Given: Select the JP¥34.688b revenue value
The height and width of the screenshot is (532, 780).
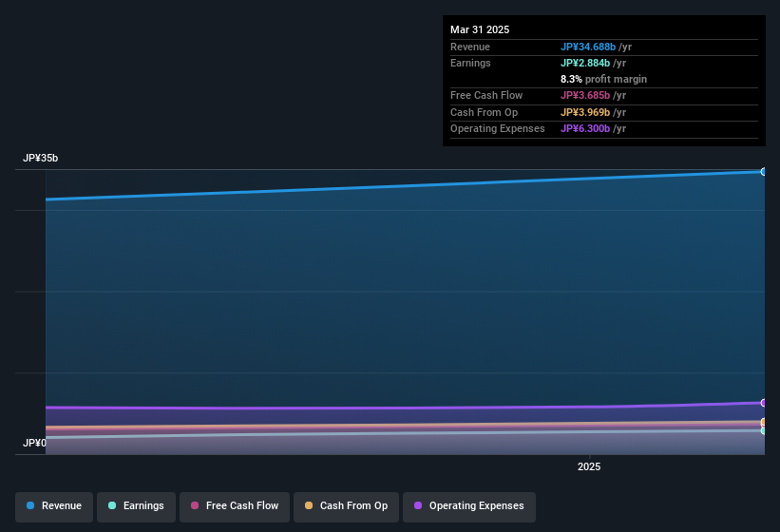Looking at the screenshot, I should pyautogui.click(x=587, y=47).
